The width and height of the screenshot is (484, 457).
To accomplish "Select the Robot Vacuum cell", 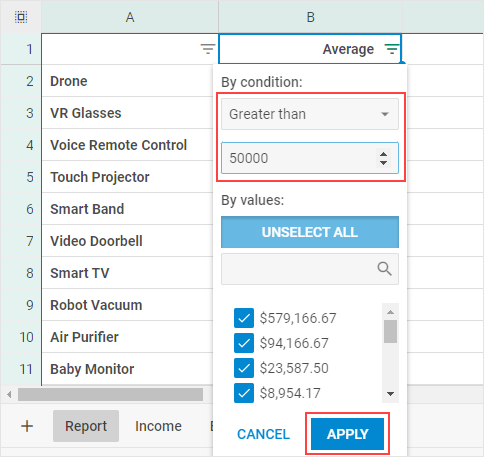I will (x=127, y=305).
